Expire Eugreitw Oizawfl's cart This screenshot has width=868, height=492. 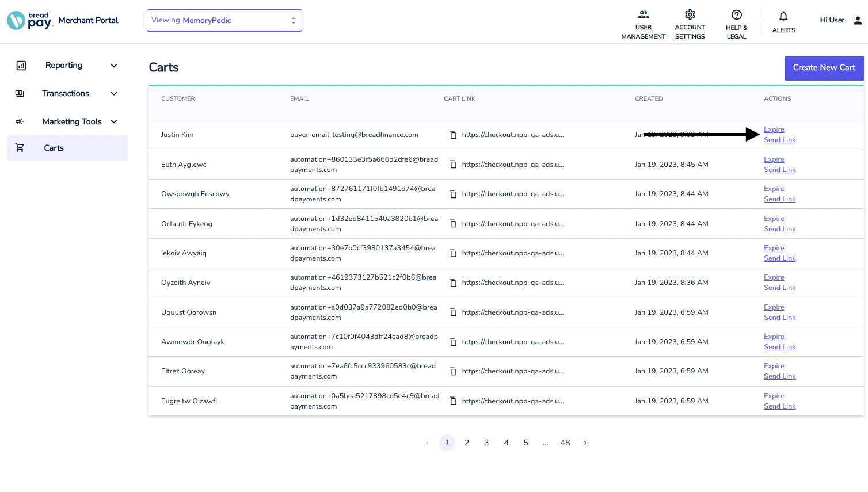pyautogui.click(x=774, y=396)
